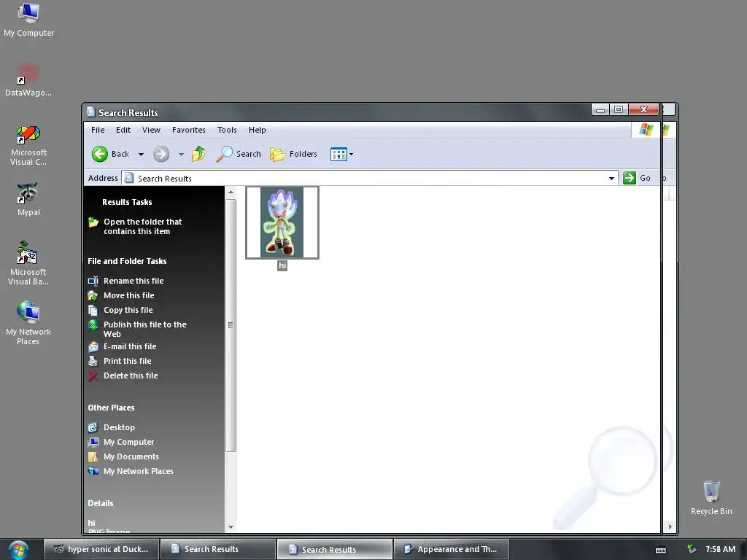Expand the Views dropdown arrow
Viewport: 747px width, 560px height.
tap(352, 155)
